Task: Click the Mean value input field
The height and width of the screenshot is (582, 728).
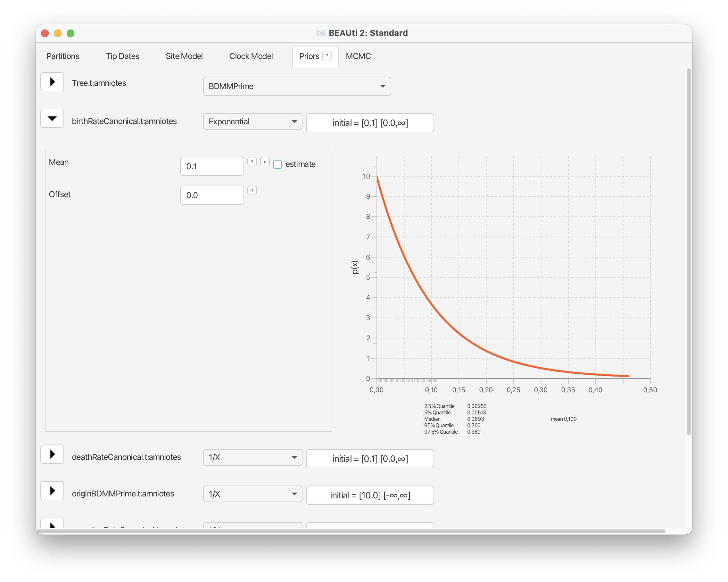Action: click(212, 166)
